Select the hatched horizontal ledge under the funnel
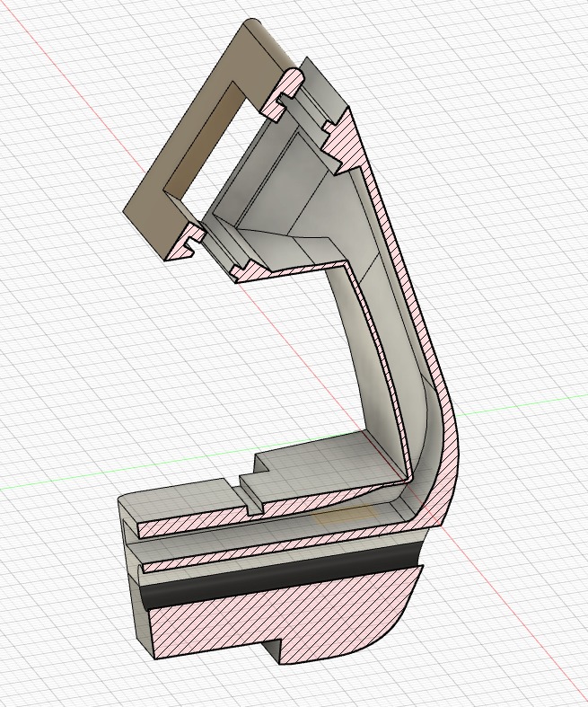588x707 pixels. point(296,267)
